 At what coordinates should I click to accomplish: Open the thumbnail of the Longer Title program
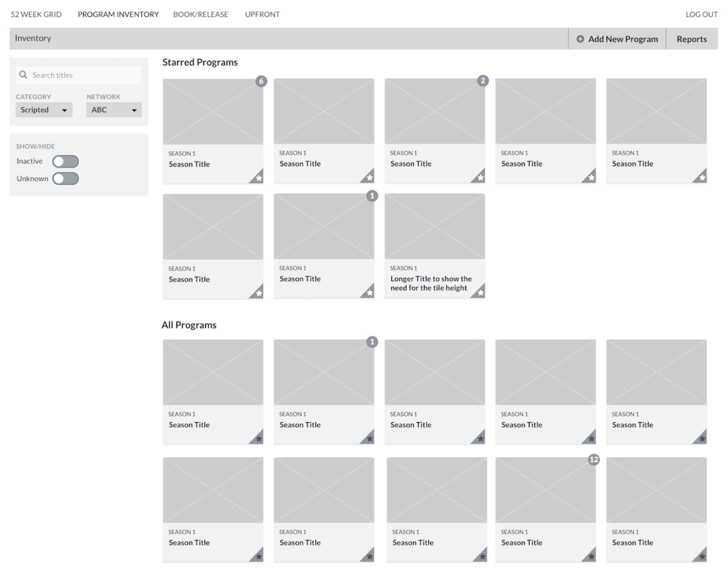coord(435,226)
